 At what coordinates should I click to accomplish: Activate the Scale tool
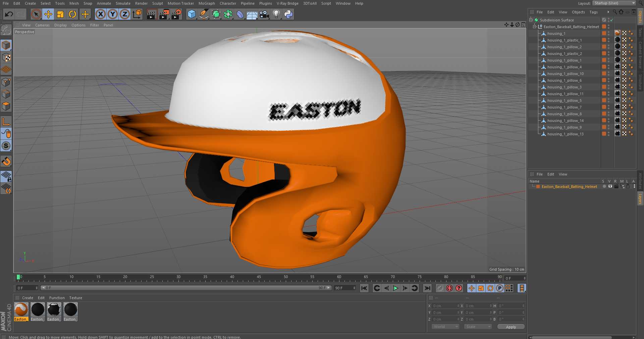coord(60,14)
